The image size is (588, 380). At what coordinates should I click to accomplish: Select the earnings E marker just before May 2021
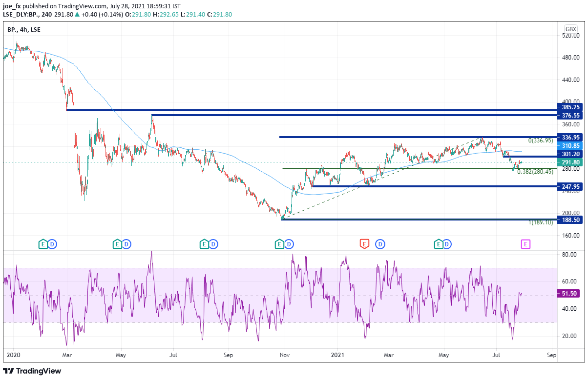(x=440, y=243)
